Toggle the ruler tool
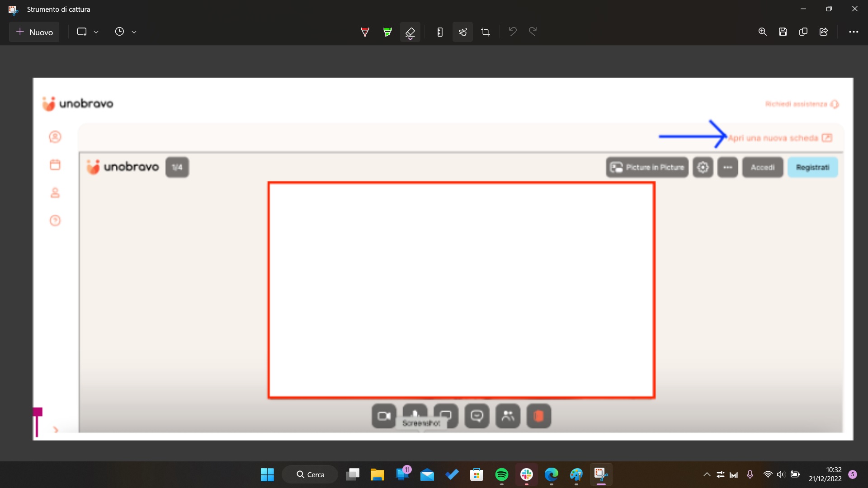 pos(440,32)
